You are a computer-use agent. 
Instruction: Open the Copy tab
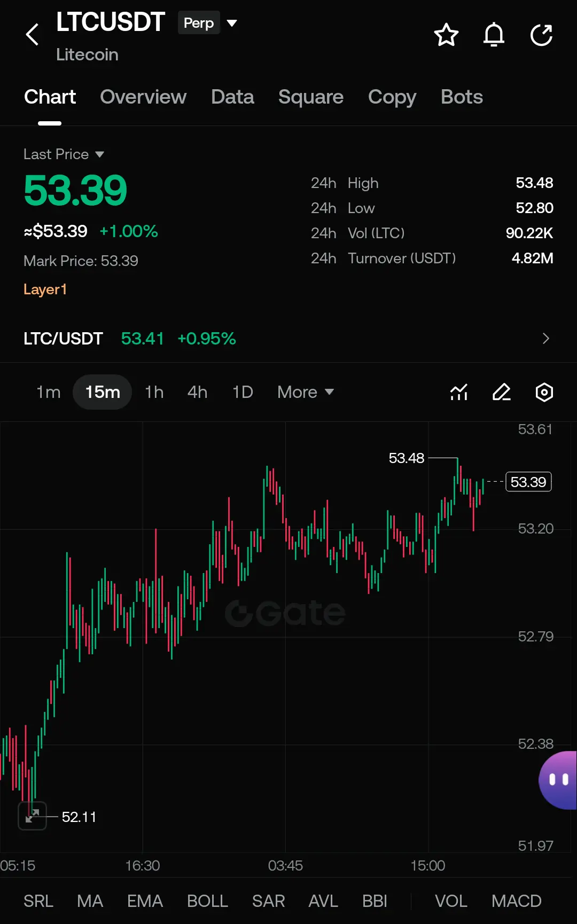point(392,97)
